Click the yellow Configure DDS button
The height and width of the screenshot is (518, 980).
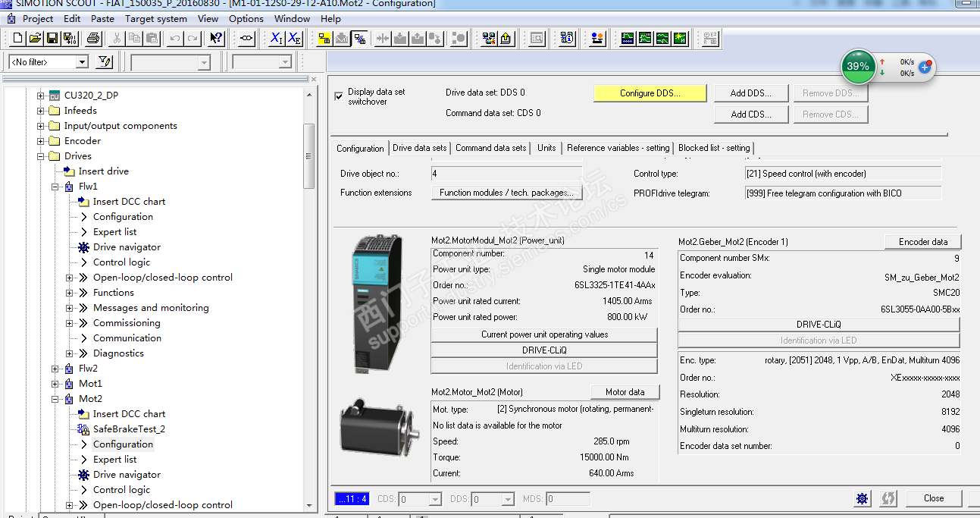pyautogui.click(x=650, y=93)
